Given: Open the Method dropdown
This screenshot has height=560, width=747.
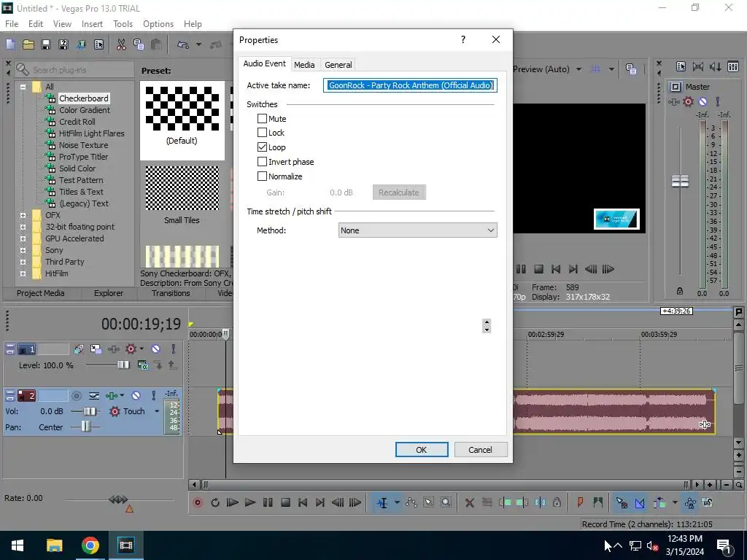Looking at the screenshot, I should point(417,230).
